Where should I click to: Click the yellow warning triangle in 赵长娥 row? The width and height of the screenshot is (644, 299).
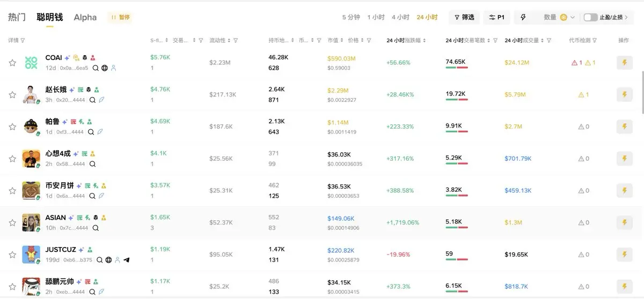581,95
